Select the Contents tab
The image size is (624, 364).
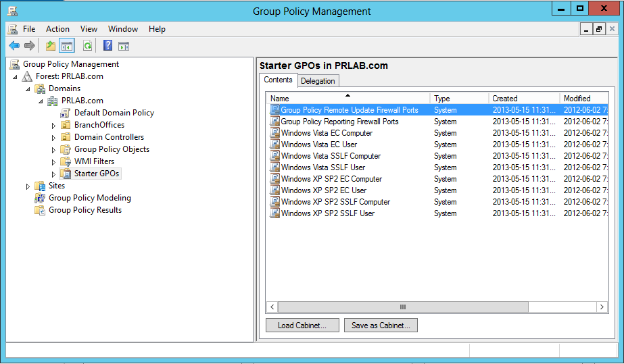pyautogui.click(x=278, y=80)
